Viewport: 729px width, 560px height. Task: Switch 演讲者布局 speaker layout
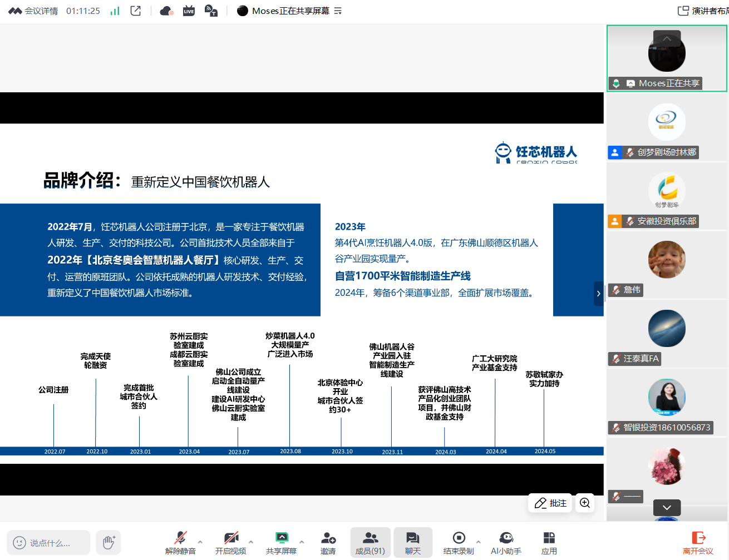(703, 11)
